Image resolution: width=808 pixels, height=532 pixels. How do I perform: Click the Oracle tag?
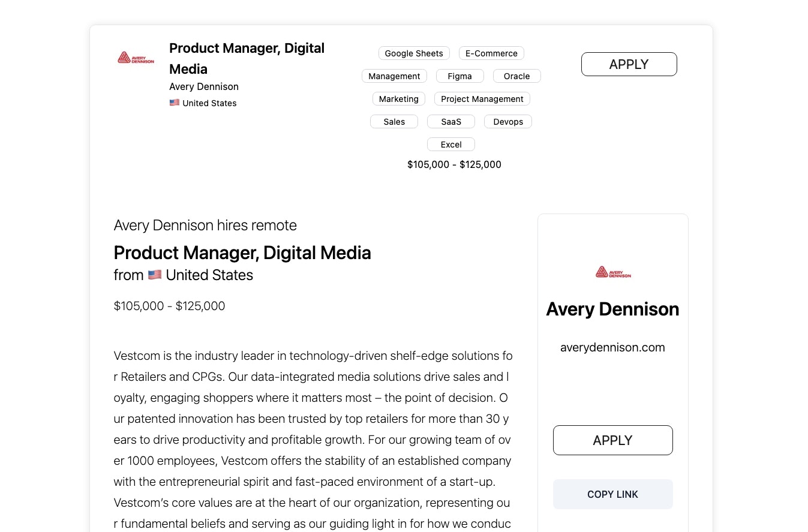[516, 76]
